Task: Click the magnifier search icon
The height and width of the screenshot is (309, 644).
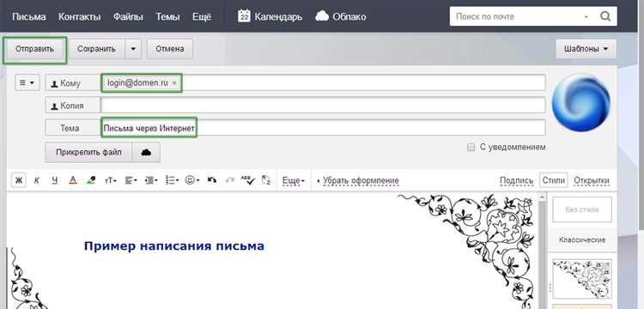Action: (605, 17)
